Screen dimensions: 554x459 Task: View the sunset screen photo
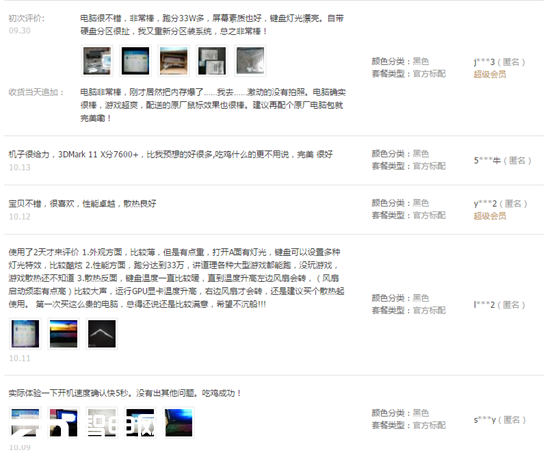tap(63, 334)
